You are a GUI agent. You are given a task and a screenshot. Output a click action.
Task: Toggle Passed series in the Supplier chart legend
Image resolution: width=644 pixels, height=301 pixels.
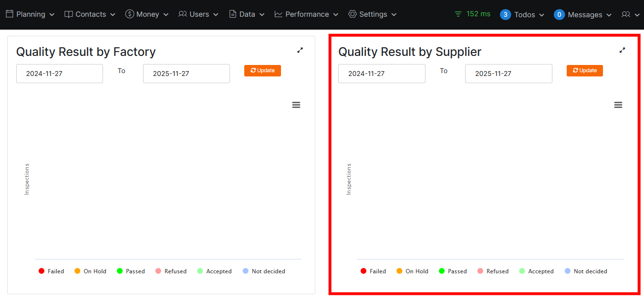[452, 271]
